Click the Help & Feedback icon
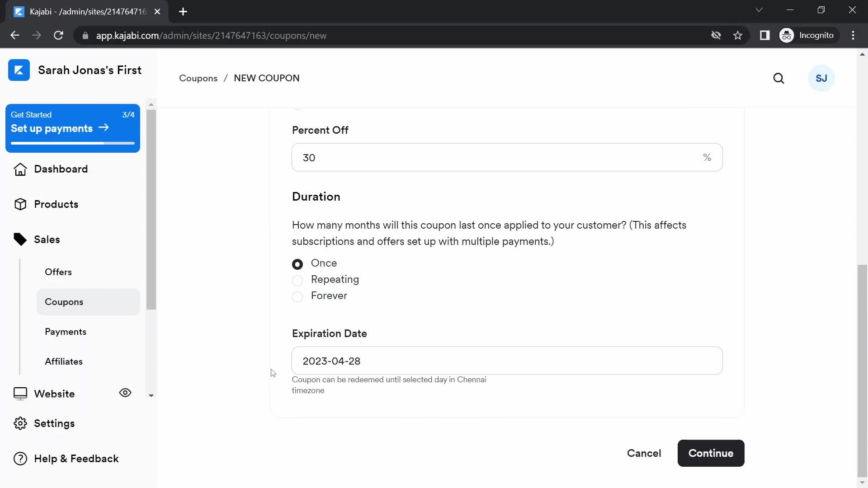This screenshot has height=488, width=868. [x=20, y=458]
